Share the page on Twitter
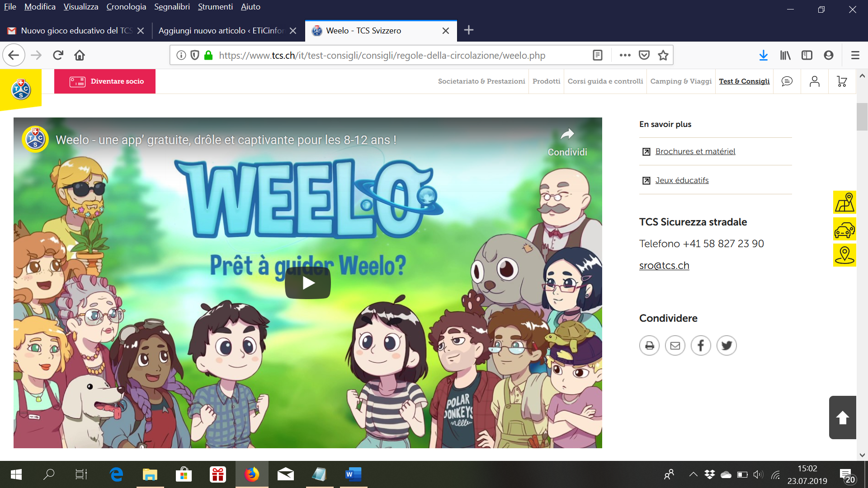The width and height of the screenshot is (868, 488). pos(727,346)
